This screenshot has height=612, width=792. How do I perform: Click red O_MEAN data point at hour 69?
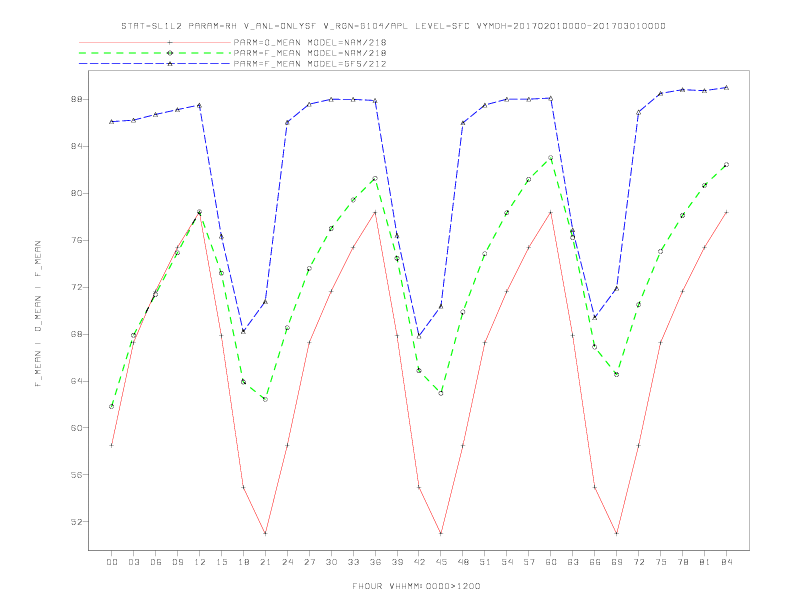click(617, 533)
